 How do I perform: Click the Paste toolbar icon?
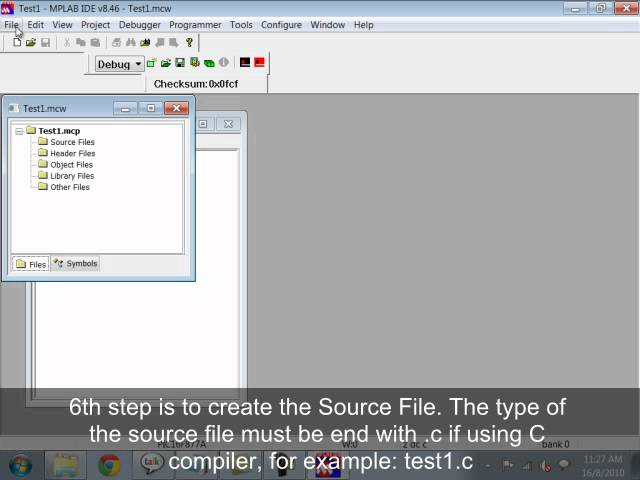coord(95,42)
